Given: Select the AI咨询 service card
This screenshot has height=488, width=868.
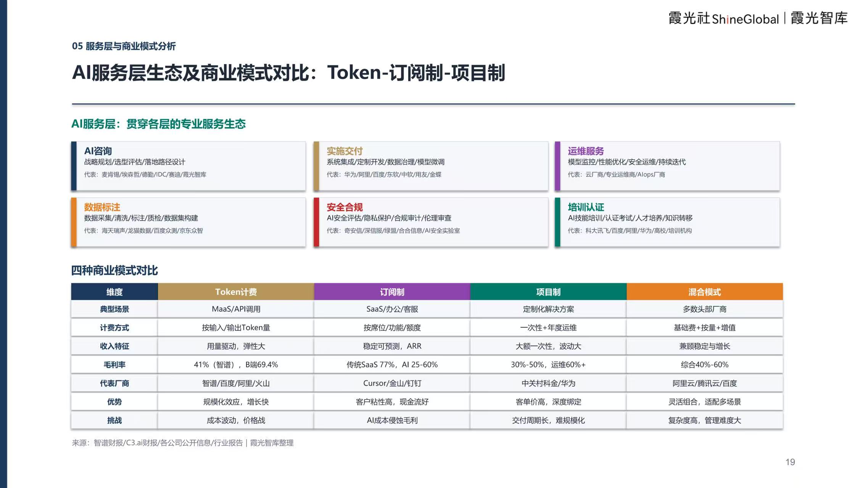Looking at the screenshot, I should [x=188, y=166].
